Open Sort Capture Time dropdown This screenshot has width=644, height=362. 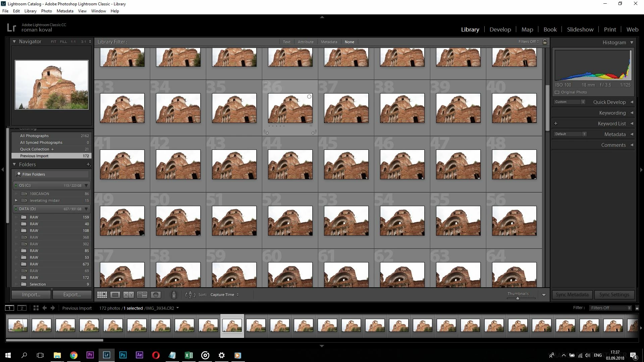224,295
